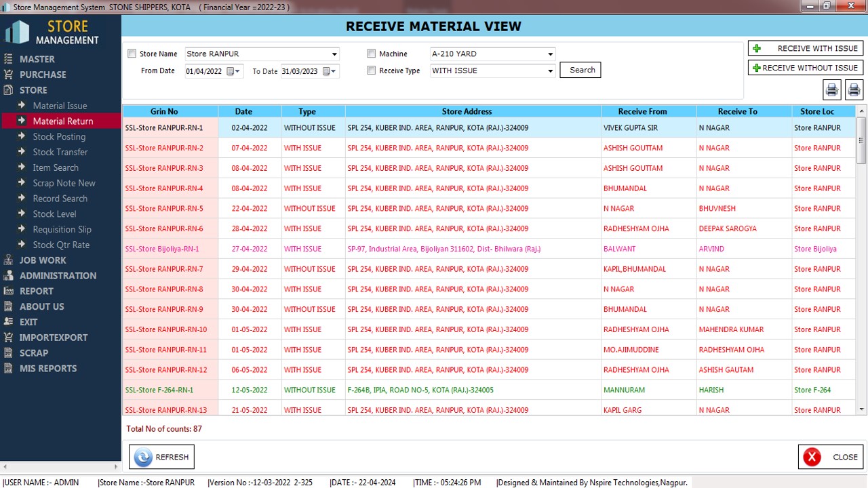The width and height of the screenshot is (868, 488).
Task: Click the table's vertical scrollbar down arrow
Action: pos(861,409)
